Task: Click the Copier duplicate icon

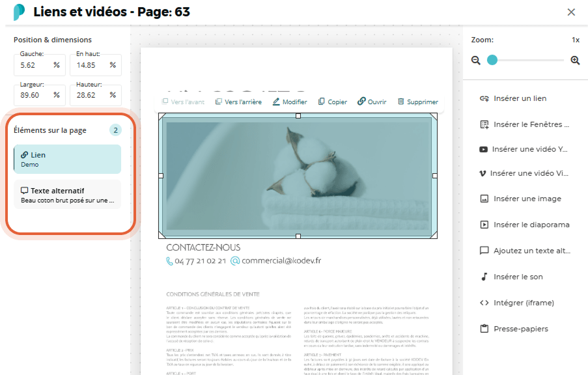Action: (322, 102)
